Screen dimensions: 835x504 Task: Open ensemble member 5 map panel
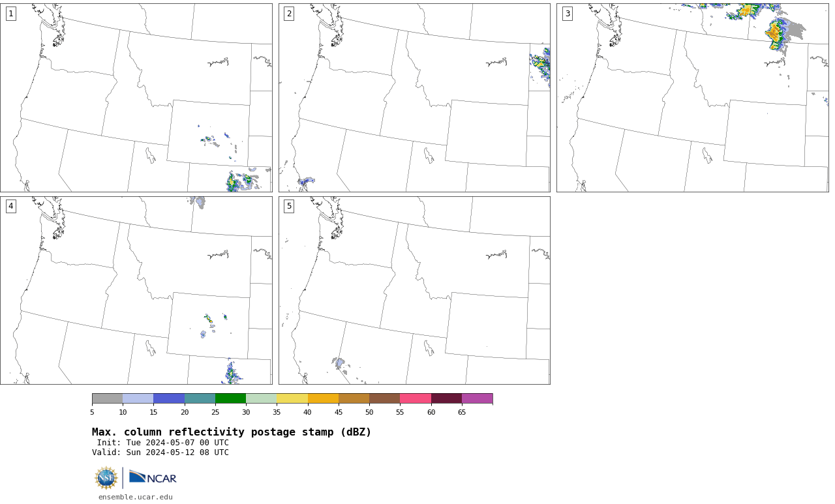point(414,290)
